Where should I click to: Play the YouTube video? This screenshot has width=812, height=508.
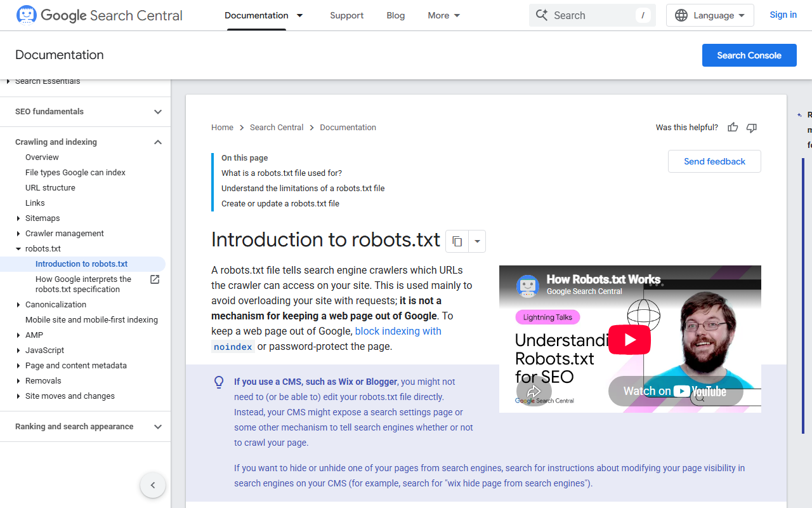(629, 340)
